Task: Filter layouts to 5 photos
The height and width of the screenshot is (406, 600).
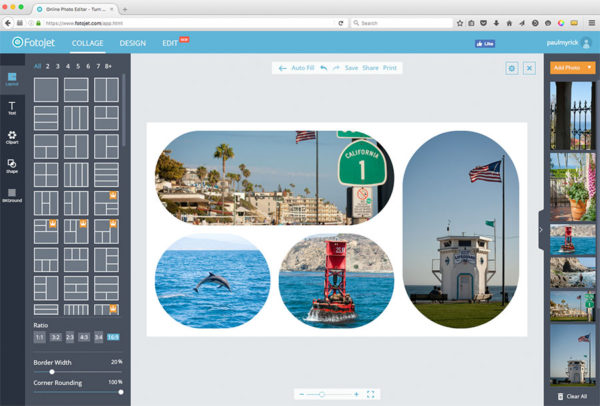Action: click(x=78, y=66)
